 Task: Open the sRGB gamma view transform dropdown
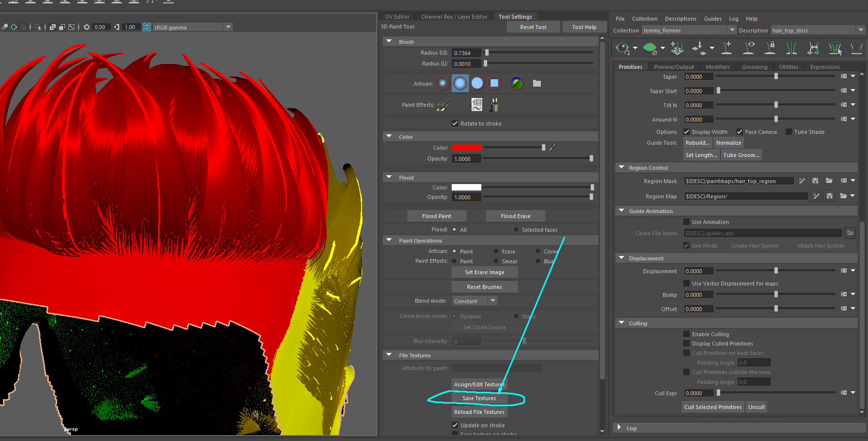[193, 27]
